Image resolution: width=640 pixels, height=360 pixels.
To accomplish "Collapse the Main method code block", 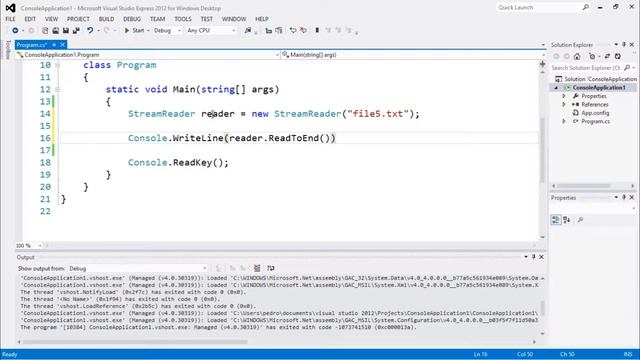I will [58, 89].
